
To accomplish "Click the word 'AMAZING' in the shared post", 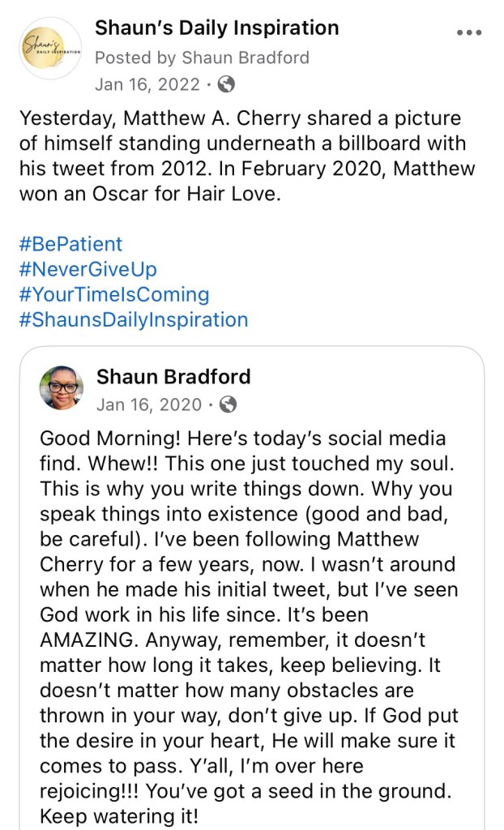I will [89, 639].
